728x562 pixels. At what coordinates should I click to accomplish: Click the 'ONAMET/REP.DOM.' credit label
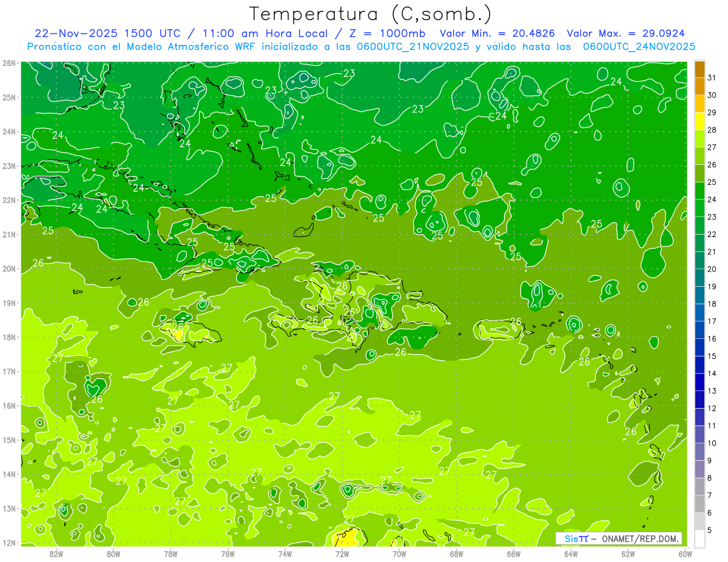point(641,538)
